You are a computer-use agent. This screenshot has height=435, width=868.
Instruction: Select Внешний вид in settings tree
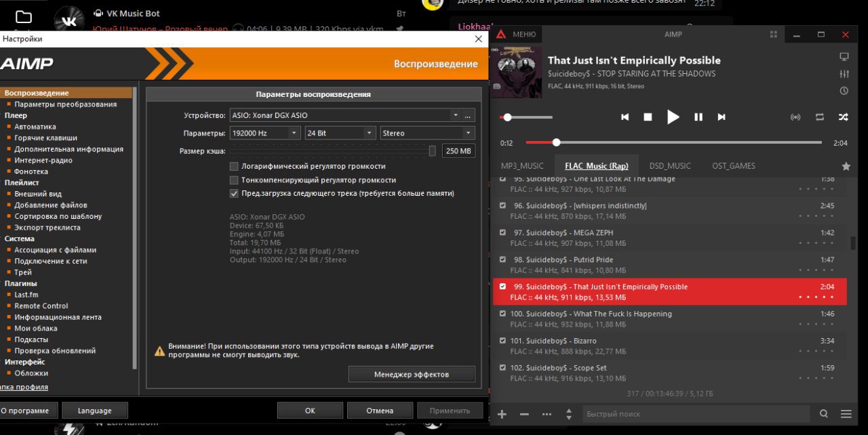(x=38, y=194)
